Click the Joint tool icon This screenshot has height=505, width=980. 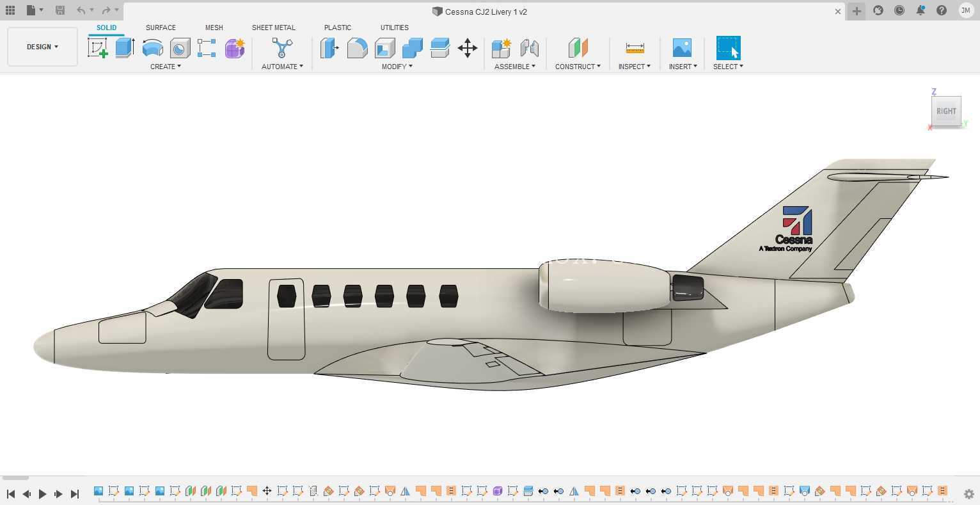pos(529,48)
